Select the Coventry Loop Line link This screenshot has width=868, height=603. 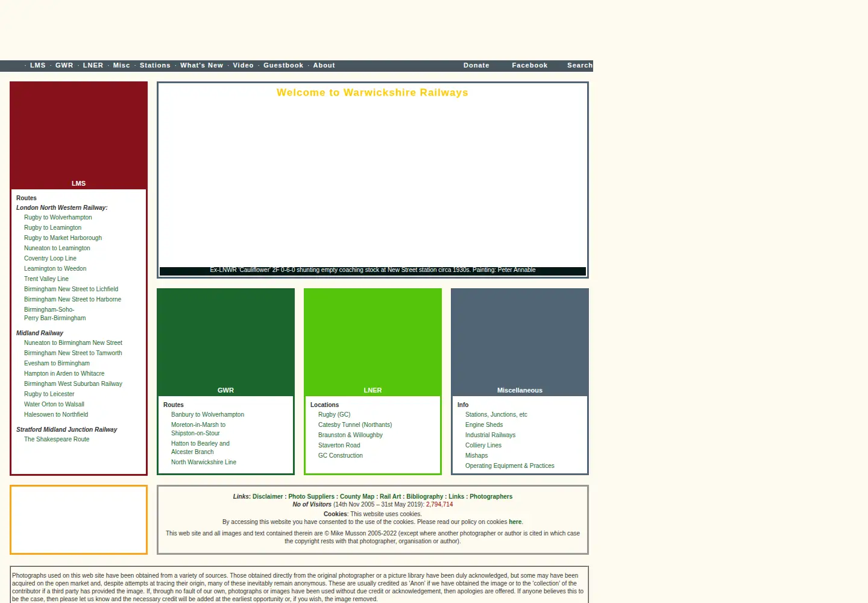[x=50, y=259]
